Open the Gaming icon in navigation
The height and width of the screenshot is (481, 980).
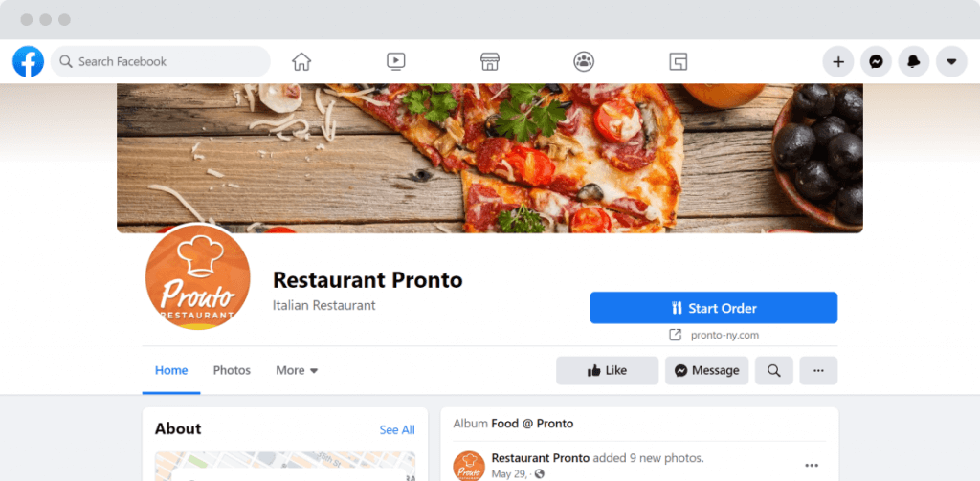pyautogui.click(x=679, y=61)
